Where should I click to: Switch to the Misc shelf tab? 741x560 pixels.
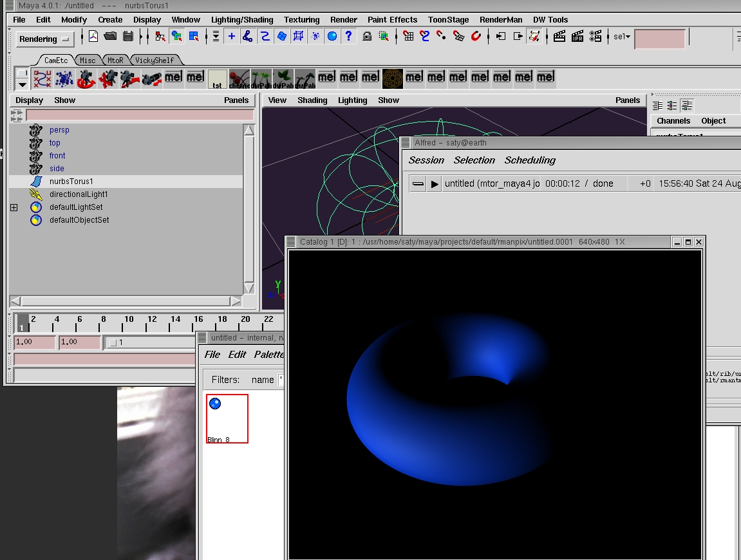click(88, 61)
